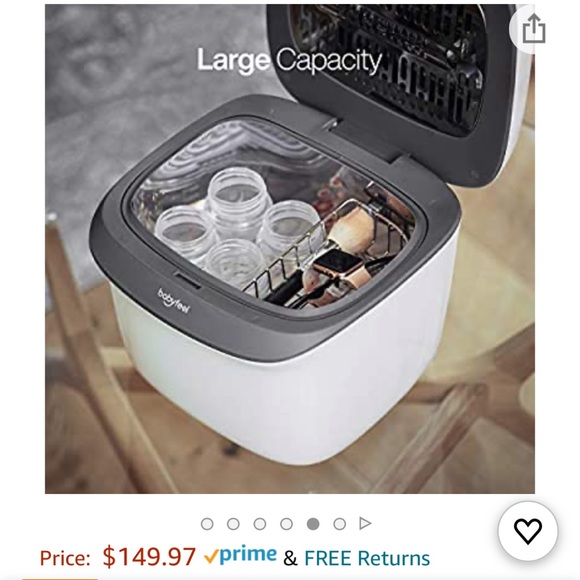Click the Large Capacity caption text

point(289,60)
